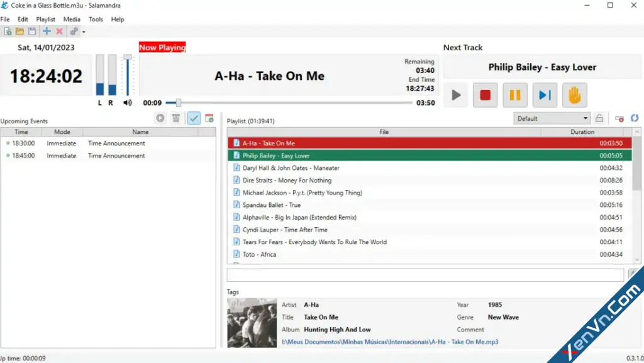Click the Now Playing title 'A-Ha - Take On Me'
644x363 pixels.
[x=269, y=76]
